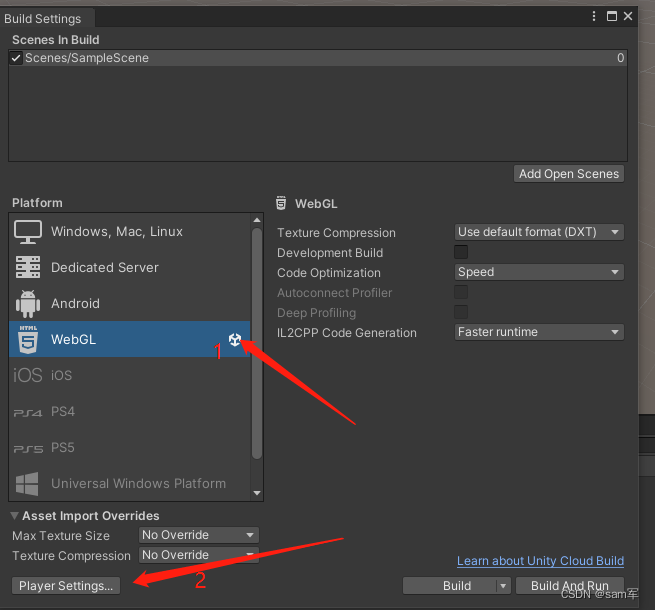
Task: Click the Dedicated Server platform icon
Action: [x=28, y=267]
